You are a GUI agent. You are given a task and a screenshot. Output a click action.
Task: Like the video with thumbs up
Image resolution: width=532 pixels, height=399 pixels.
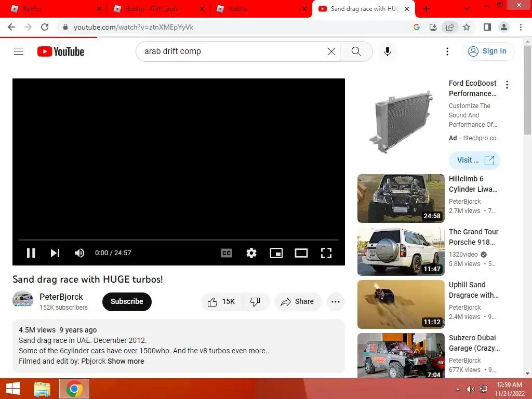point(222,302)
